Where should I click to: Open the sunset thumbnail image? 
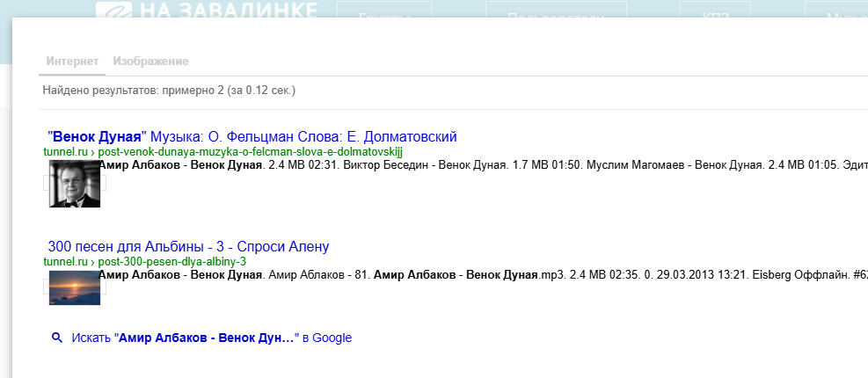[75, 287]
